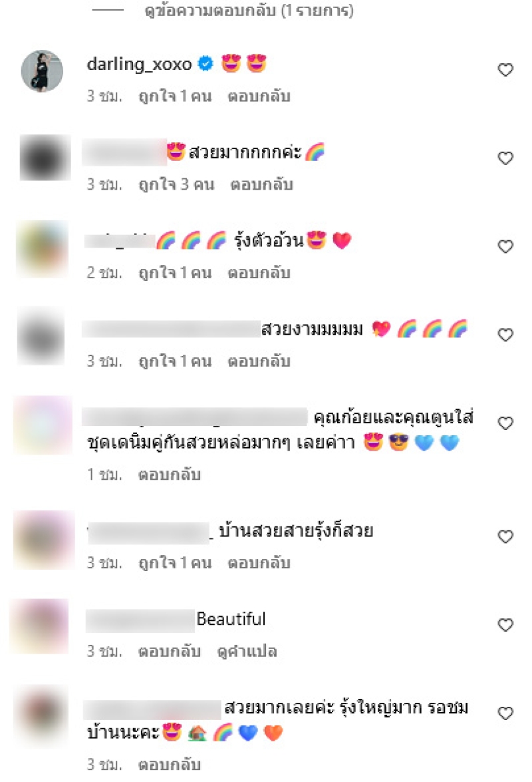This screenshot has height=782, width=532.
Task: Like the สวยมากกกกค่ะ comment heart
Action: click(x=505, y=158)
